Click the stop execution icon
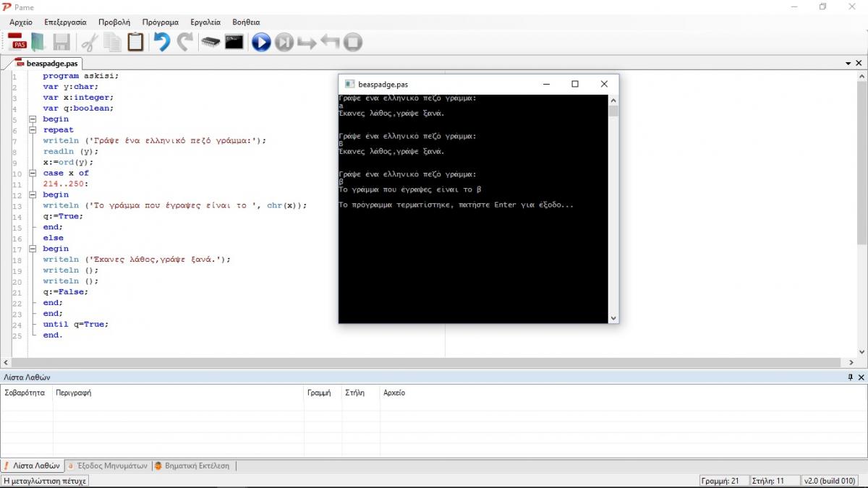The height and width of the screenshot is (488, 868). pos(352,42)
